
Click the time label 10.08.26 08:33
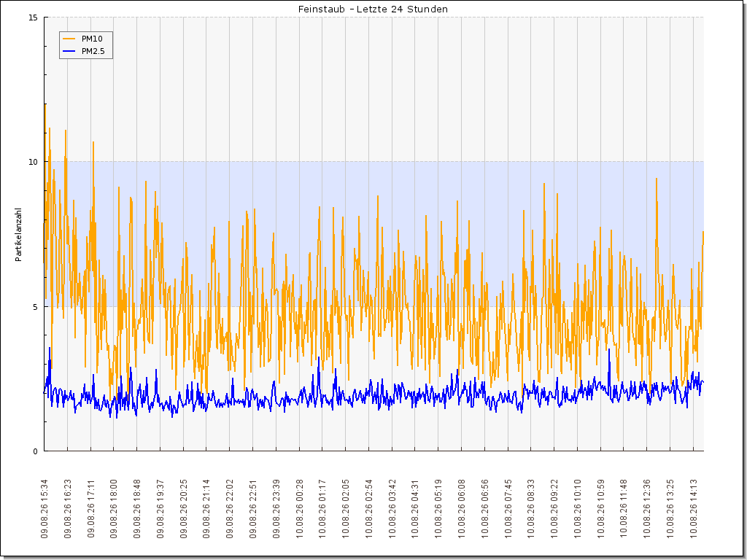click(x=531, y=508)
